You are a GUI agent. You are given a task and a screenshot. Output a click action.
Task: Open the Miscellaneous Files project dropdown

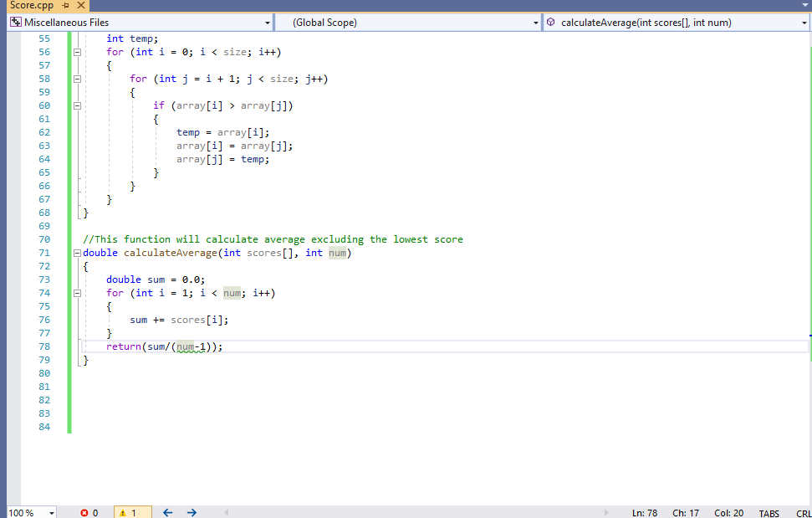[x=268, y=23]
